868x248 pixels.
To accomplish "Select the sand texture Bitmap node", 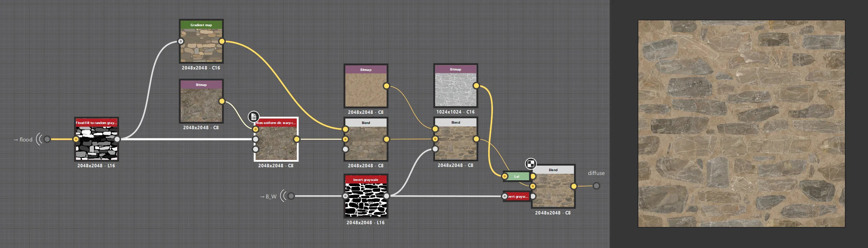I will coord(366,86).
